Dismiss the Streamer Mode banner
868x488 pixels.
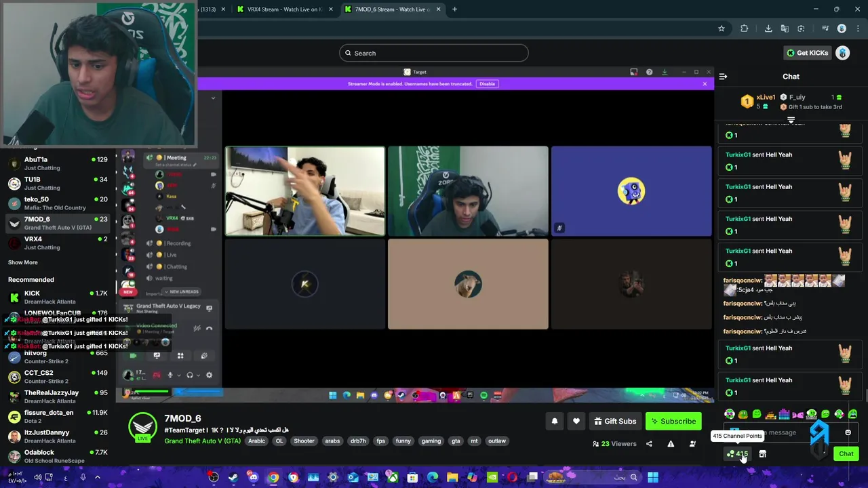click(x=705, y=84)
